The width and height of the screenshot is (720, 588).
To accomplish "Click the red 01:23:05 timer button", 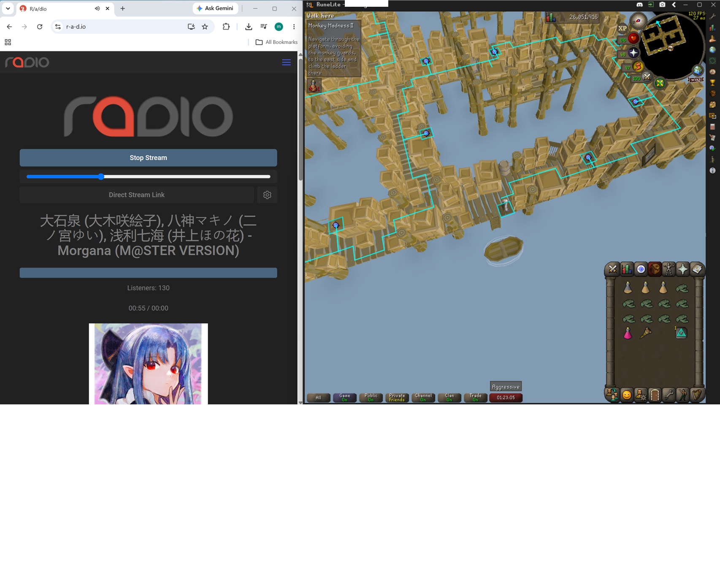I will (506, 398).
